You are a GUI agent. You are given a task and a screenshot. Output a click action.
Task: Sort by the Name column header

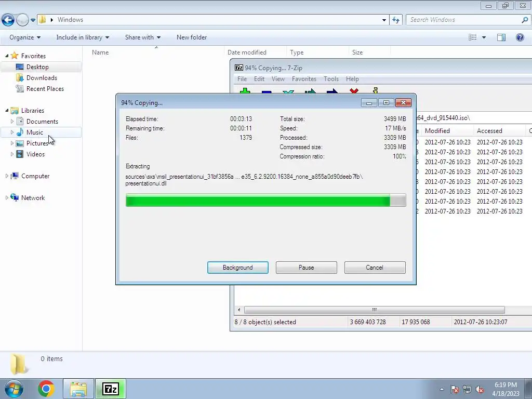(x=100, y=52)
